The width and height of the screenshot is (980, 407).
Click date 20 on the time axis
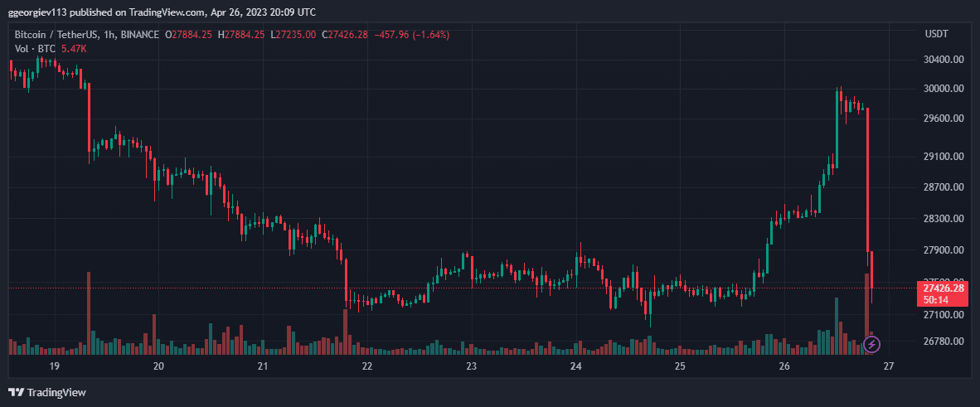(x=158, y=366)
